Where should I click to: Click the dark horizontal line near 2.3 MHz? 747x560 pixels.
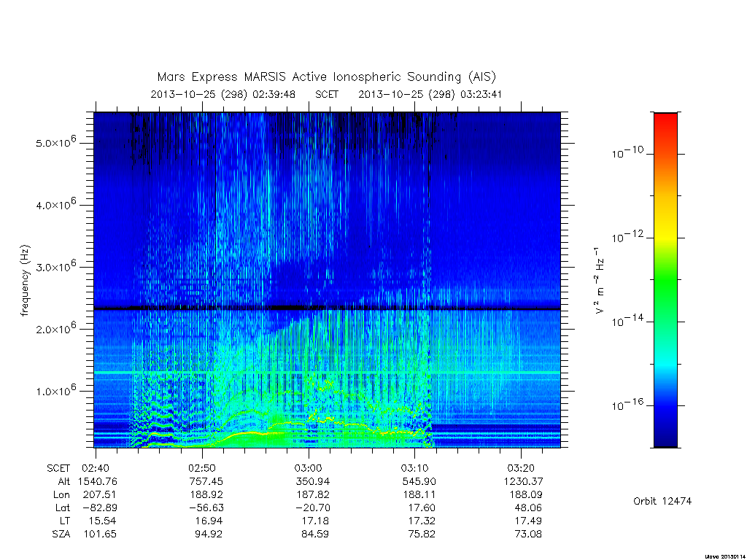pyautogui.click(x=327, y=308)
